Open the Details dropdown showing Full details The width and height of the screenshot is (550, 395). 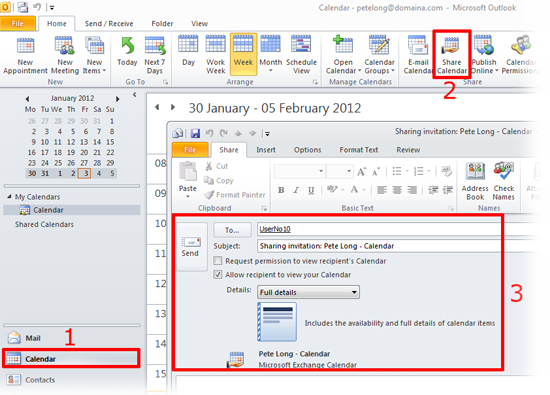point(308,292)
